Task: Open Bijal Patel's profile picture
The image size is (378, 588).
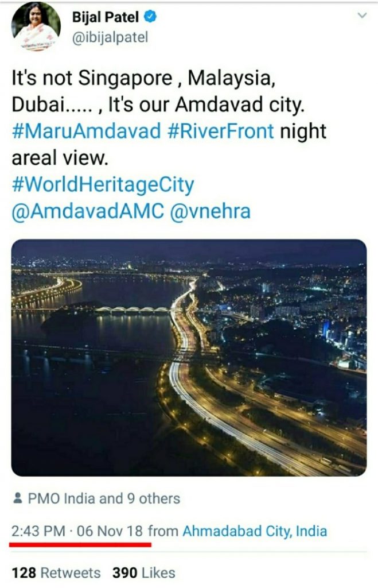Action: 36,28
